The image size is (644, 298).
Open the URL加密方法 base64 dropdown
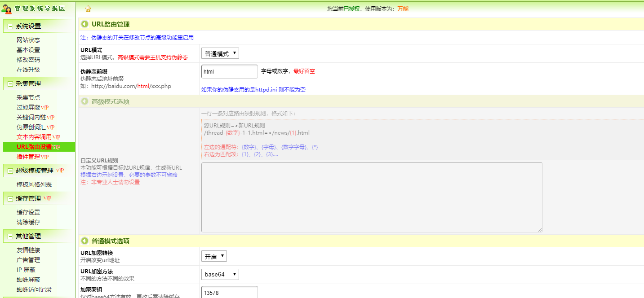220,275
